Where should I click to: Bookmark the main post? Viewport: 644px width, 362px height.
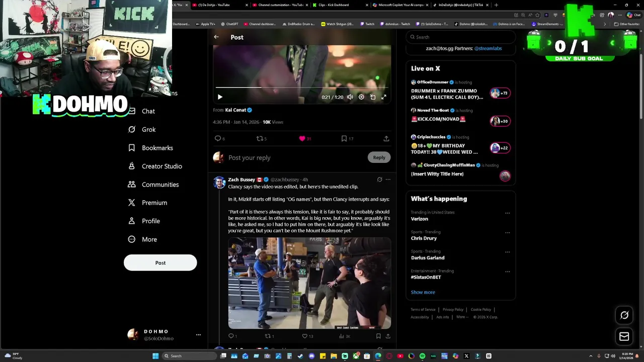(344, 138)
